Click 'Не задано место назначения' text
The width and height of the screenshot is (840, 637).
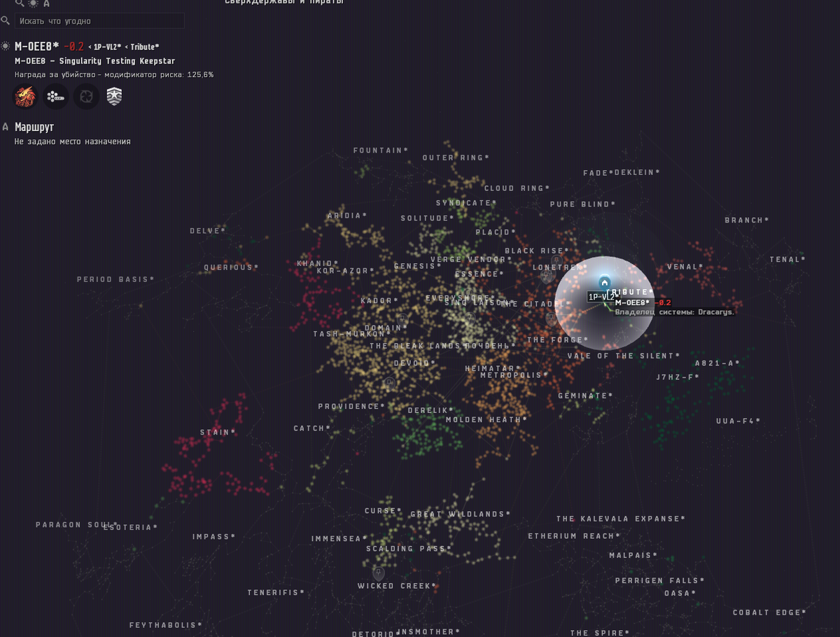coord(72,141)
